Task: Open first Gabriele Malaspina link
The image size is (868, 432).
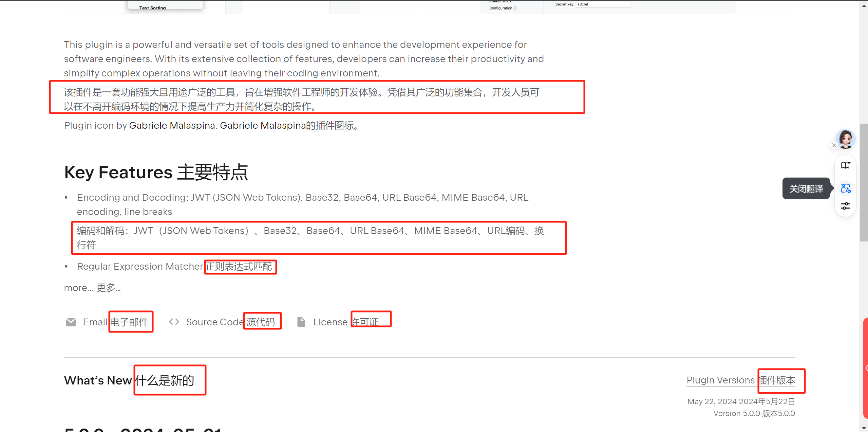Action: click(172, 125)
